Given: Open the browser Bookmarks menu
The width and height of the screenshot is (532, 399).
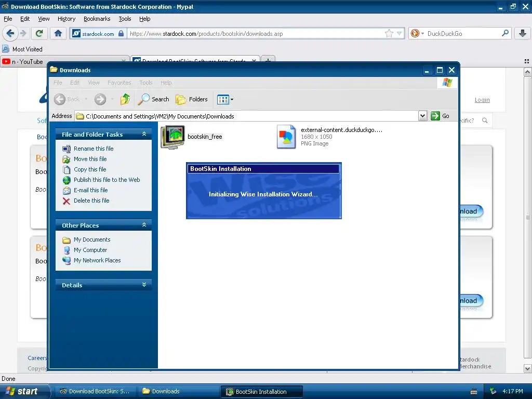Looking at the screenshot, I should (x=97, y=19).
